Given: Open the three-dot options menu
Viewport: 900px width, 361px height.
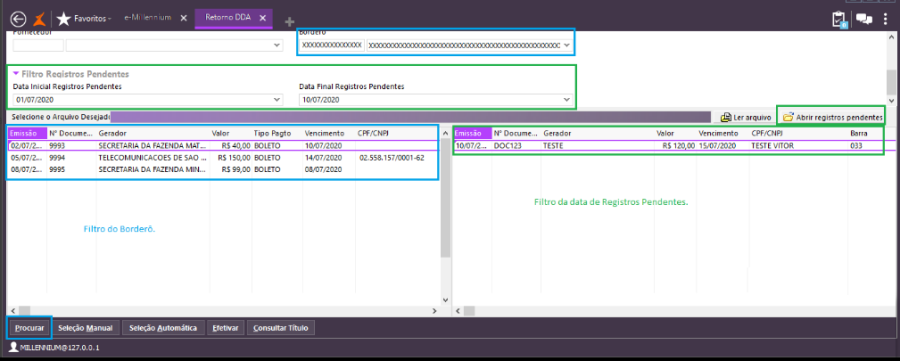Looking at the screenshot, I should point(886,18).
